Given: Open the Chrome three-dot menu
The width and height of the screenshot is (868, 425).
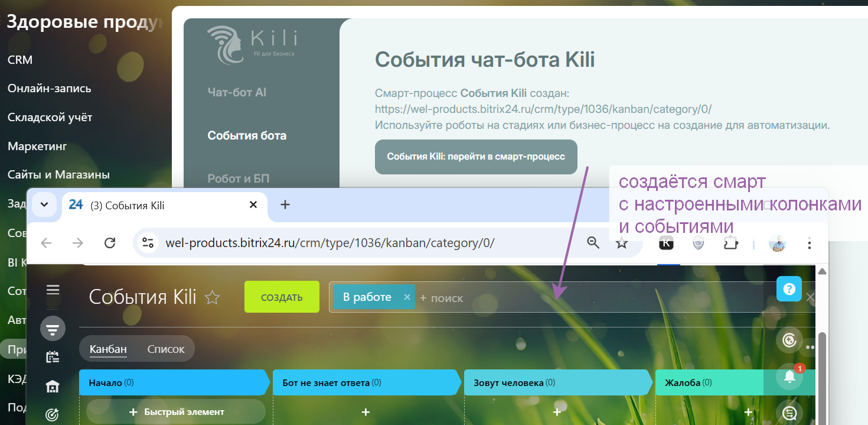Looking at the screenshot, I should [x=810, y=243].
